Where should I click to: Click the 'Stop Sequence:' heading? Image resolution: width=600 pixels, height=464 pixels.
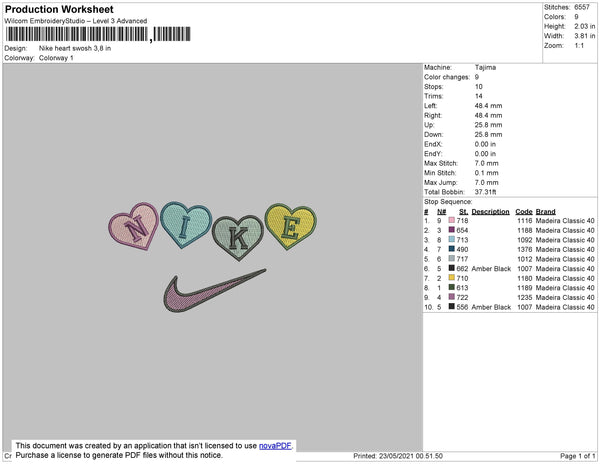click(448, 202)
